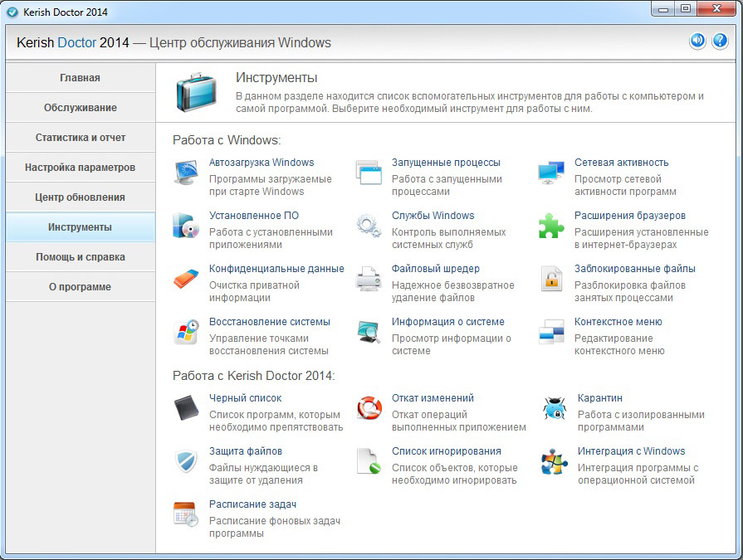Image resolution: width=743 pixels, height=560 pixels.
Task: Open the Контекстное меню link
Action: pyautogui.click(x=618, y=321)
